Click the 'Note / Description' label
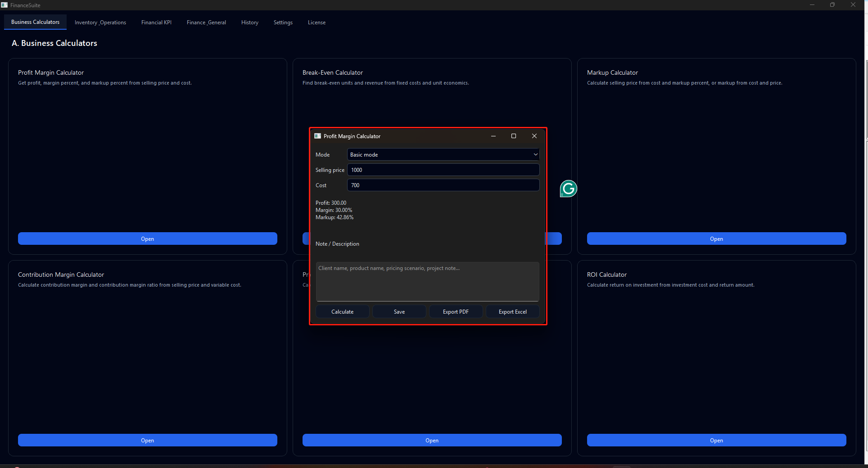The height and width of the screenshot is (468, 868). pos(337,244)
